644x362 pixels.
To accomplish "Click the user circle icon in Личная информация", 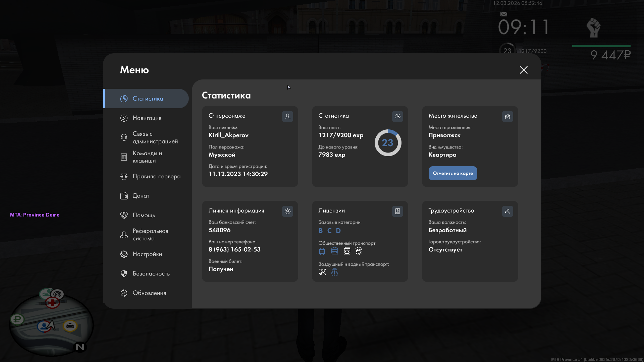I will tap(287, 212).
